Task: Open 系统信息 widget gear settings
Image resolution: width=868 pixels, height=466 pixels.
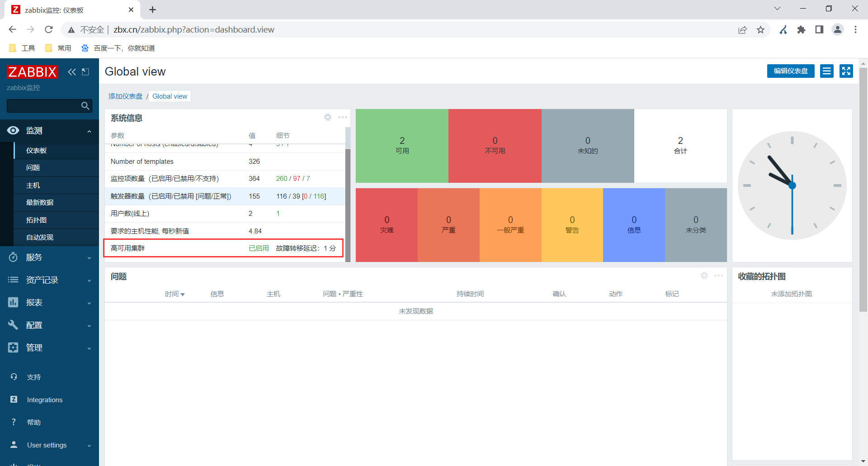Action: pos(328,118)
